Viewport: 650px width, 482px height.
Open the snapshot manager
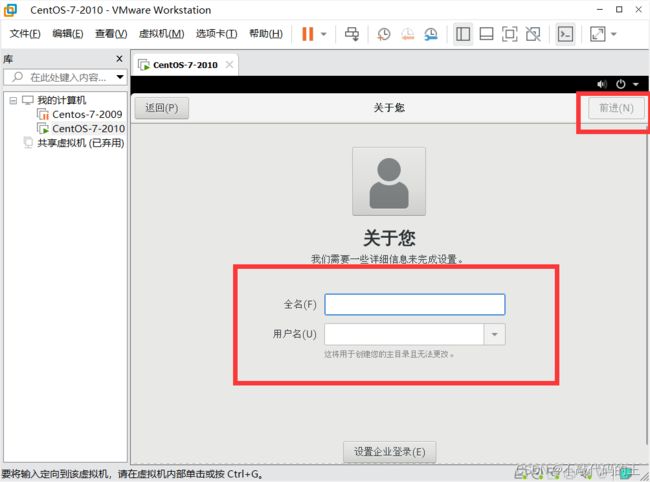[431, 34]
